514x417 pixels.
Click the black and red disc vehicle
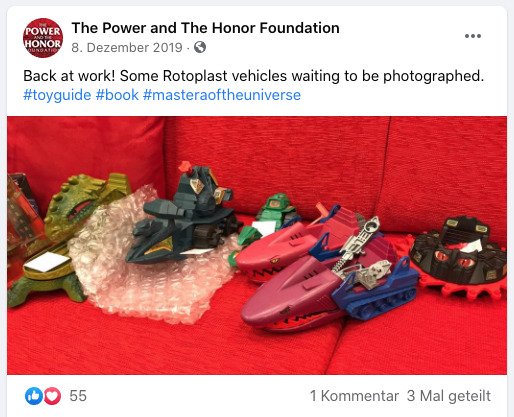[459, 257]
